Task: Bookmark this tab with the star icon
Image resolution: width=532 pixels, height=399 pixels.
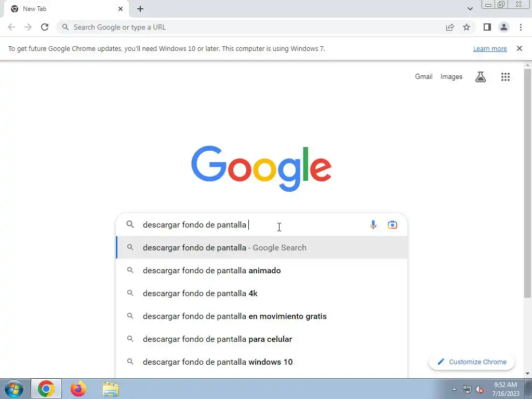Action: tap(467, 27)
